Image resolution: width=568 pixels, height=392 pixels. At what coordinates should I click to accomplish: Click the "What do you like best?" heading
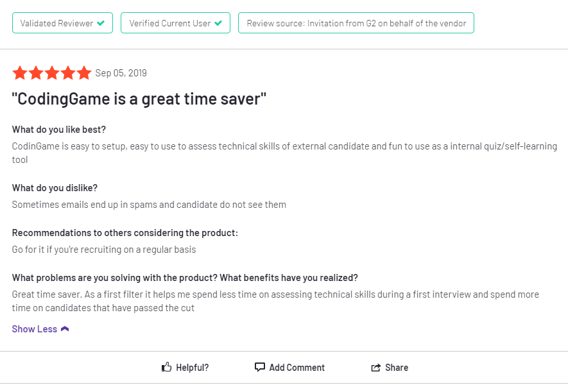point(59,130)
